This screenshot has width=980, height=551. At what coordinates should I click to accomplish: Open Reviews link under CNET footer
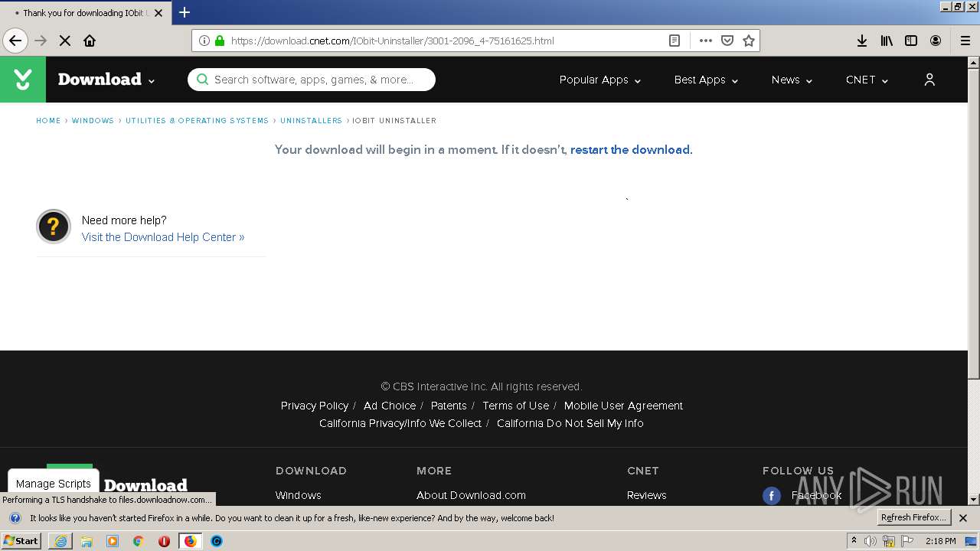click(647, 495)
